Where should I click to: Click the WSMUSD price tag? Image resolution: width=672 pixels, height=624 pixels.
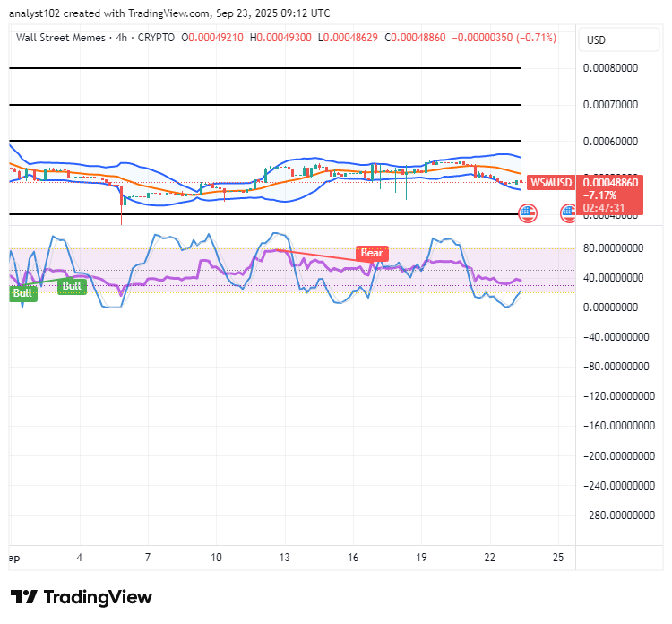point(551,183)
